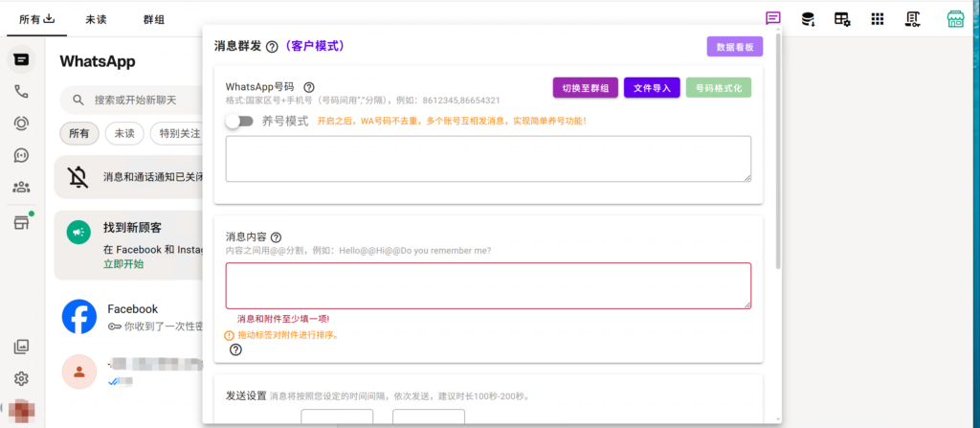Image resolution: width=980 pixels, height=428 pixels.
Task: Click the (客户模式) label
Action: pyautogui.click(x=313, y=46)
